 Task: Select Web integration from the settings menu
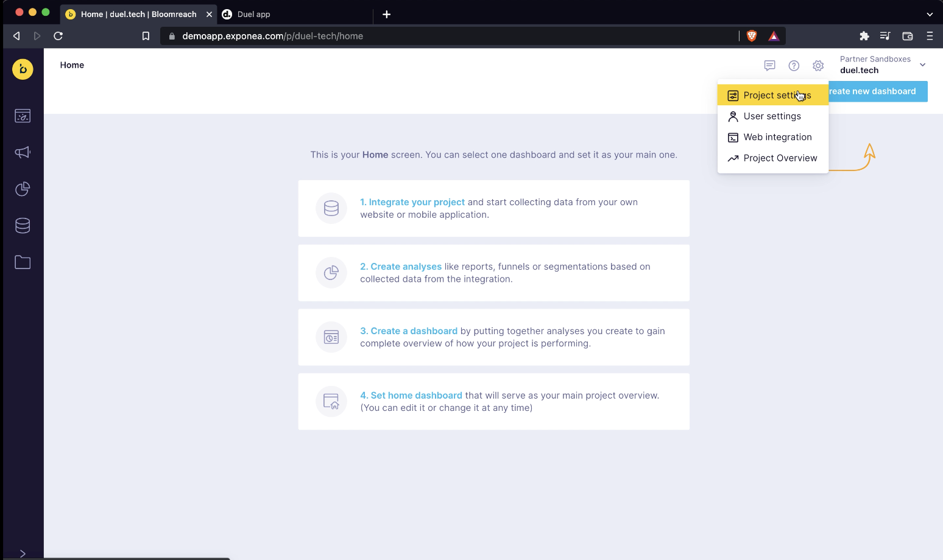[777, 137]
